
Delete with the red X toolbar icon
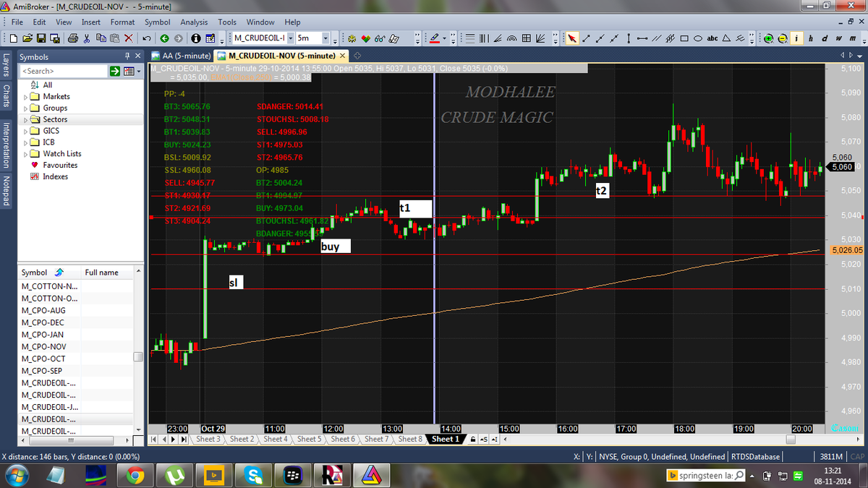(129, 38)
